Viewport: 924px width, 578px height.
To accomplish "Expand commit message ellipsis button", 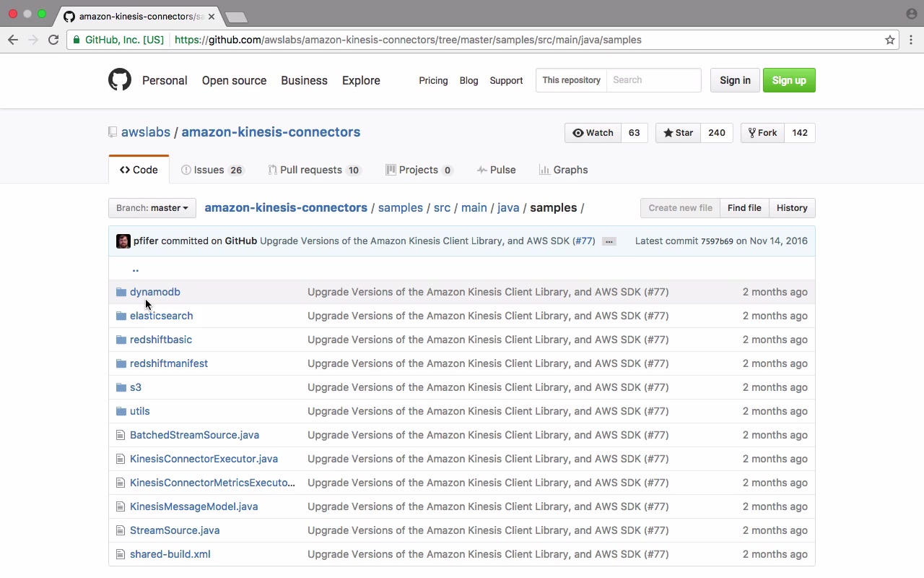I will 609,241.
